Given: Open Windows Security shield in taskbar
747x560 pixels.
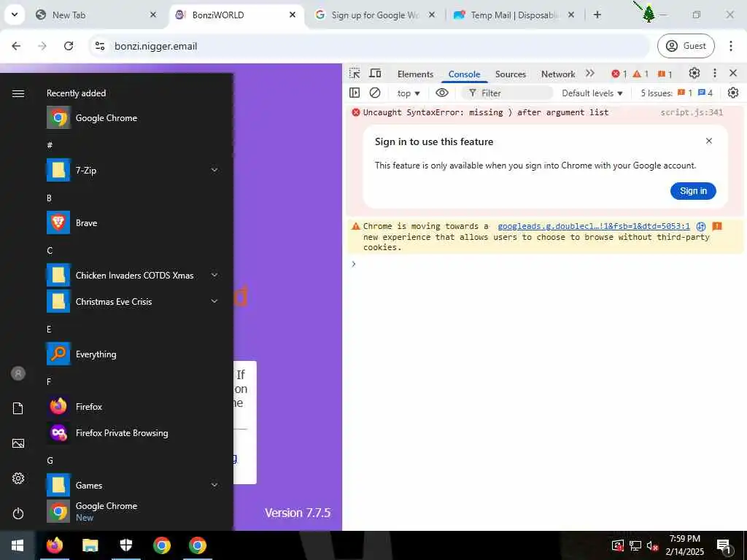Looking at the screenshot, I should click(x=125, y=545).
